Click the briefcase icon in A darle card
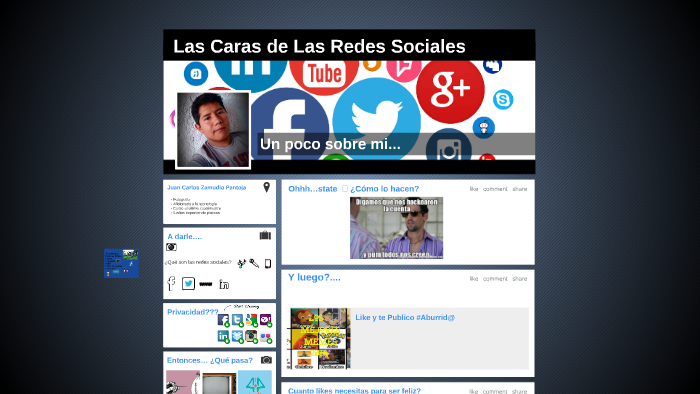 click(265, 235)
